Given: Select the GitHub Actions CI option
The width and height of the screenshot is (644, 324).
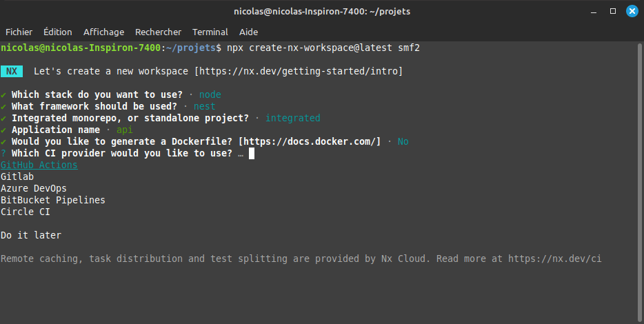Looking at the screenshot, I should point(39,165).
